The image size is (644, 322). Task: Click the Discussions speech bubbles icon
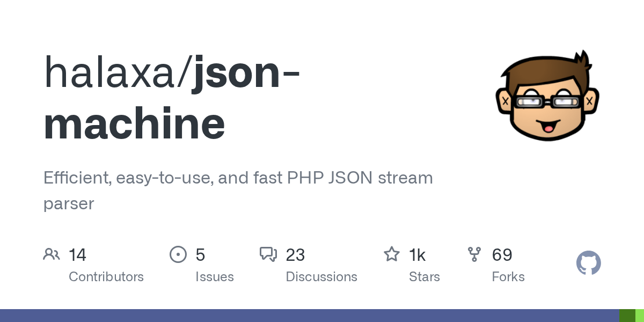coord(268,254)
